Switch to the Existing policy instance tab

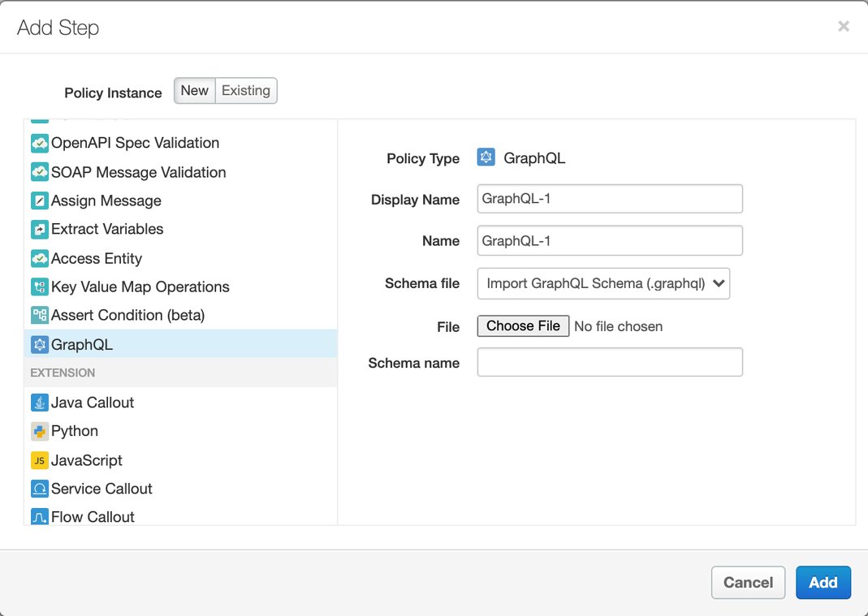(x=245, y=90)
